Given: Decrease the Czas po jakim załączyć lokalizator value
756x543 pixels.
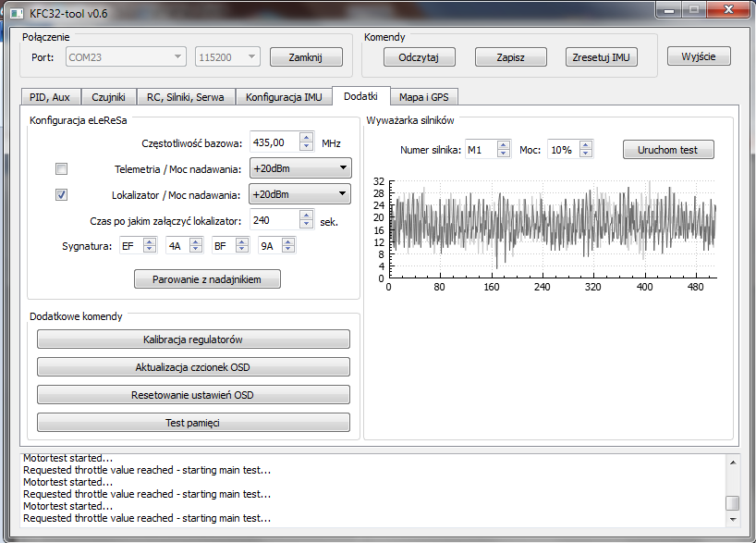Looking at the screenshot, I should click(307, 225).
